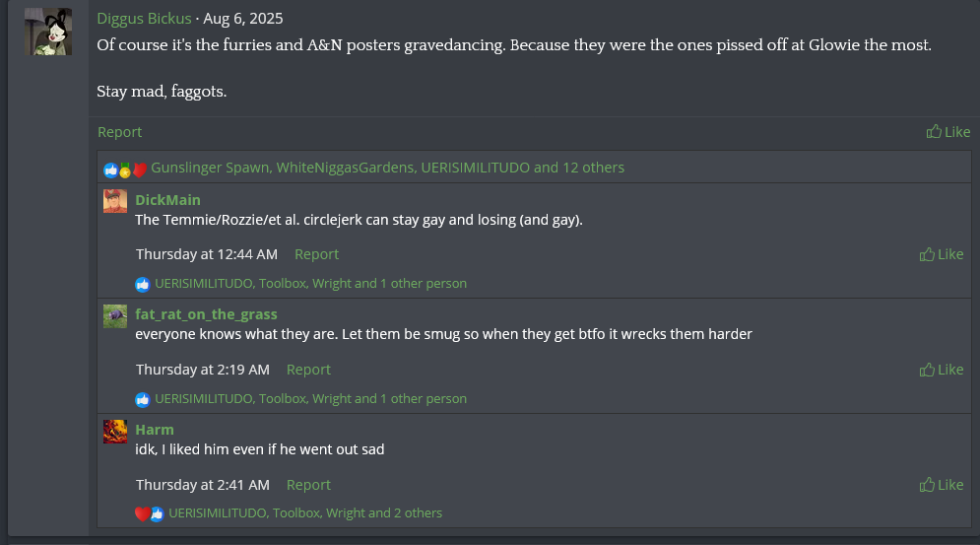Open Diggus Bickus's avatar image
This screenshot has height=545, width=980.
(48, 32)
